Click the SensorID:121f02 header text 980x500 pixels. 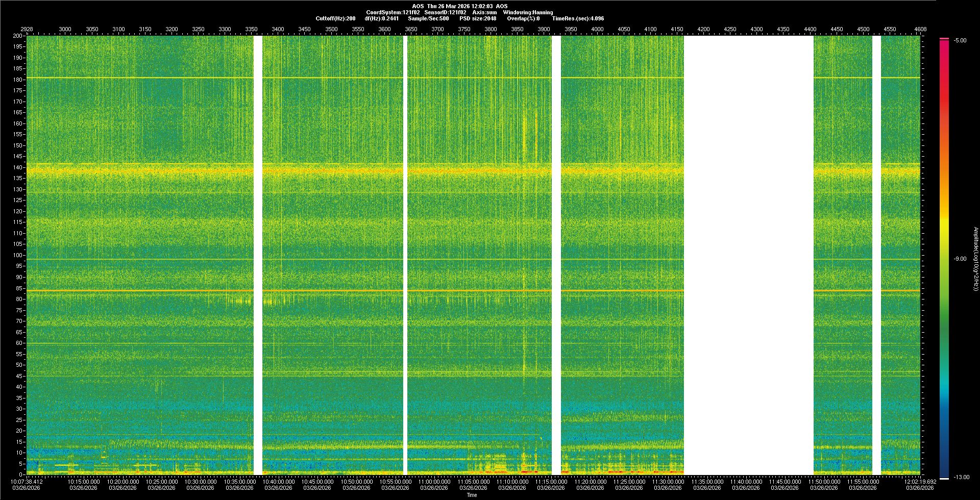[445, 12]
